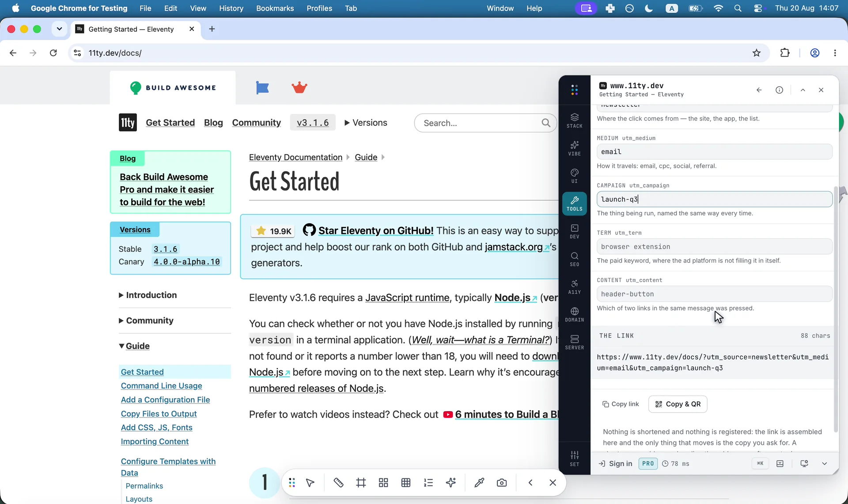Click the numbered list icon in floating toolbar
Image resolution: width=848 pixels, height=504 pixels.
(x=428, y=483)
